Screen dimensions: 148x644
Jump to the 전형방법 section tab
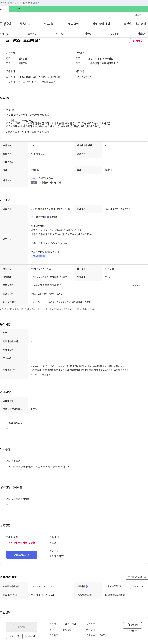114,34
